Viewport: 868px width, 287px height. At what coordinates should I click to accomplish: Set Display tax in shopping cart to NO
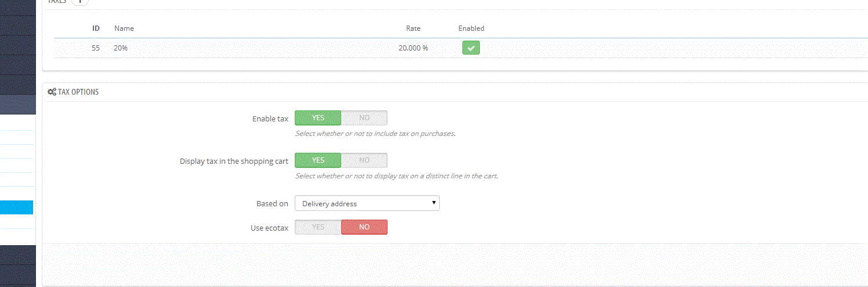tap(364, 160)
